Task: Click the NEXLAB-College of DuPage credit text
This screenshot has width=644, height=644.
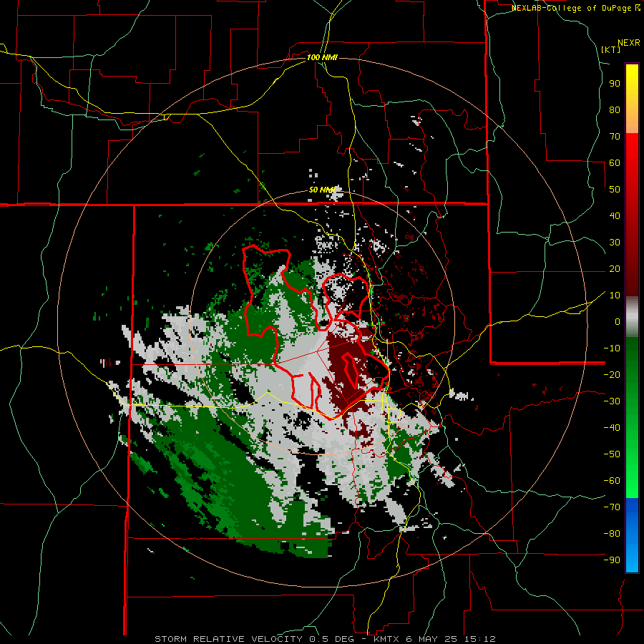Action: click(x=575, y=8)
